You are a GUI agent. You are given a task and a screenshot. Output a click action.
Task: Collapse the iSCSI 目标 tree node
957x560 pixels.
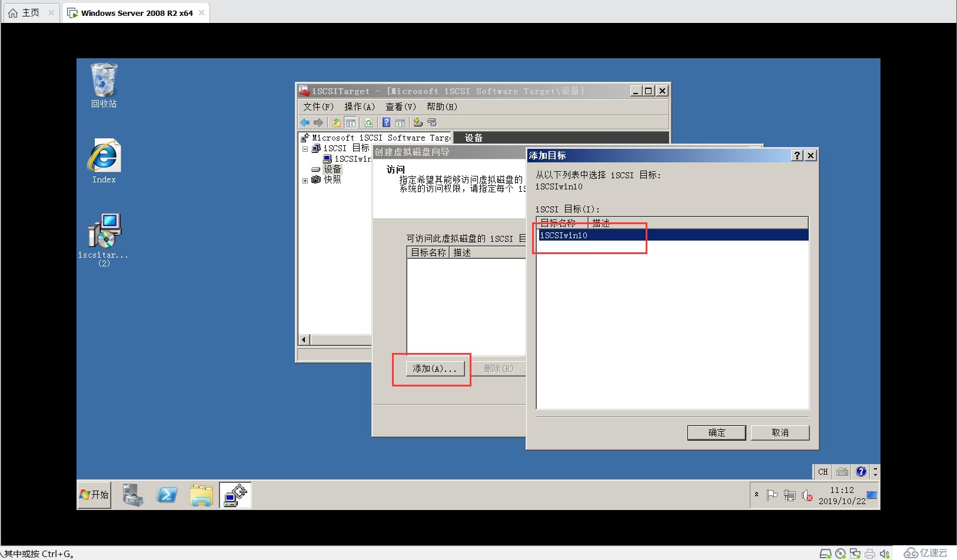(x=305, y=149)
